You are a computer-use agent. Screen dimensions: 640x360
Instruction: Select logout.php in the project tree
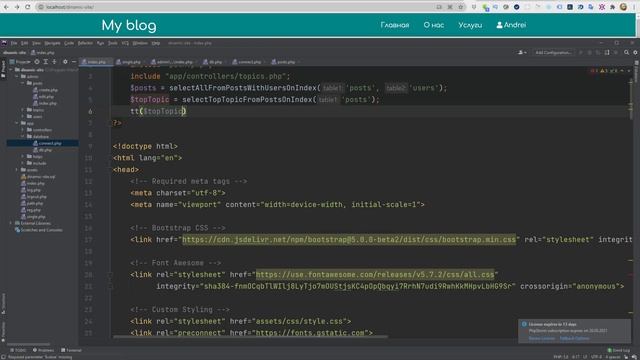(x=33, y=196)
